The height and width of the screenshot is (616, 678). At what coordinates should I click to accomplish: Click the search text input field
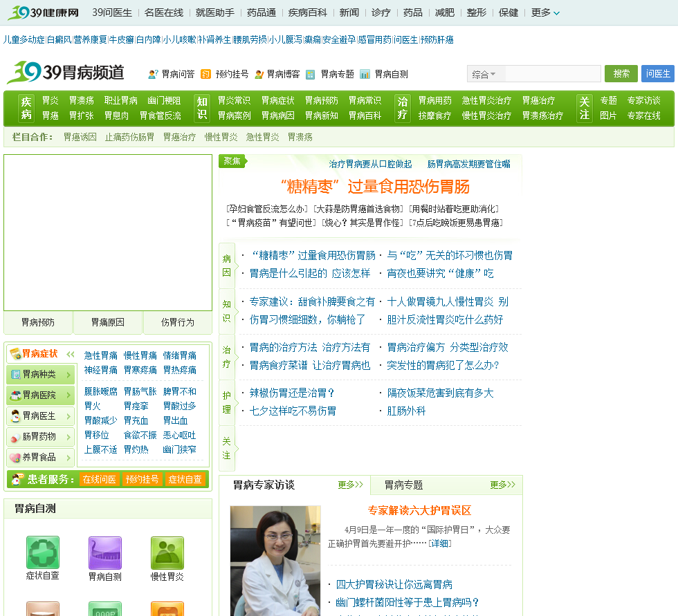pyautogui.click(x=553, y=74)
